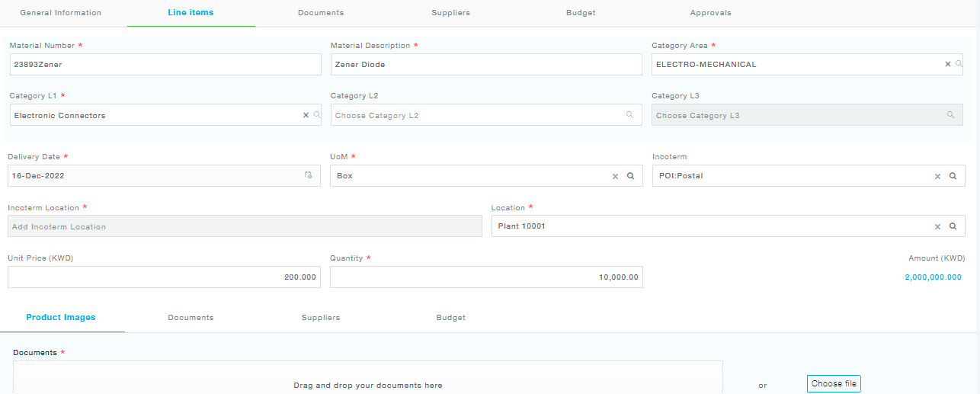The width and height of the screenshot is (980, 394).
Task: Clear the Plant 10001 location
Action: (x=938, y=226)
